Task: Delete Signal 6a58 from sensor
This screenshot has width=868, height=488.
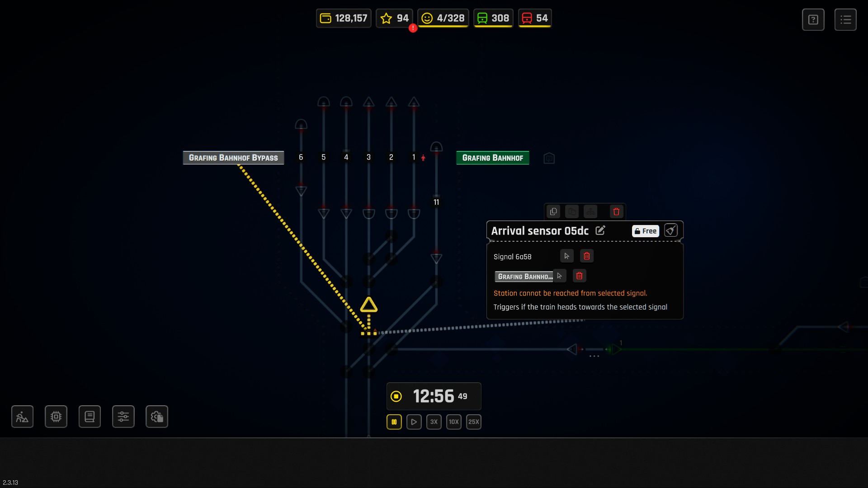Action: pos(587,256)
